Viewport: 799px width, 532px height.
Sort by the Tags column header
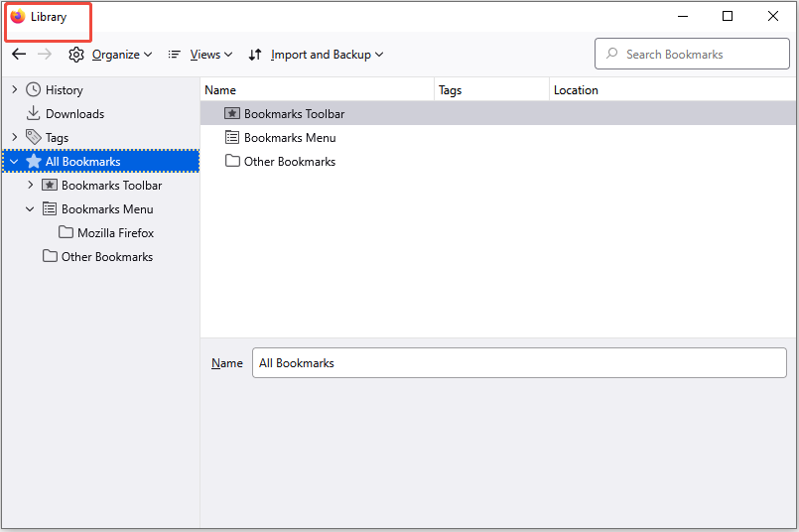pos(491,89)
